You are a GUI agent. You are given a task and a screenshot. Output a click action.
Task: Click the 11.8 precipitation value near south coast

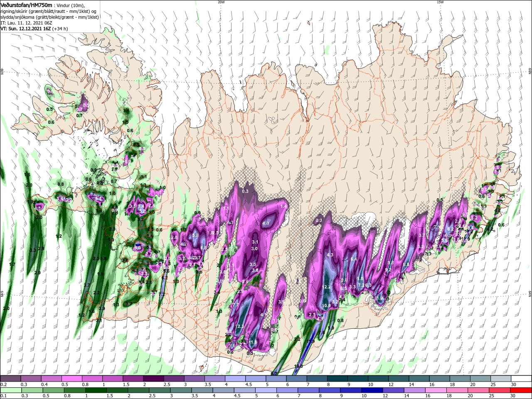click(x=253, y=342)
